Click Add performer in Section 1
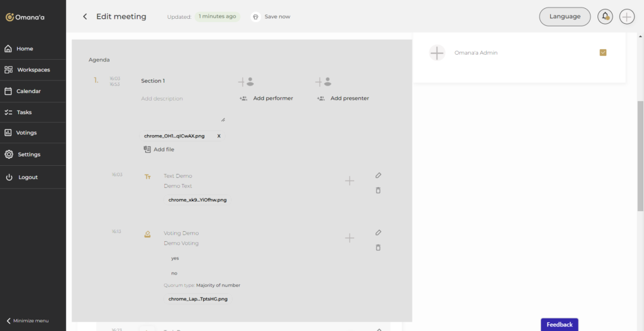The width and height of the screenshot is (644, 331). coord(266,98)
